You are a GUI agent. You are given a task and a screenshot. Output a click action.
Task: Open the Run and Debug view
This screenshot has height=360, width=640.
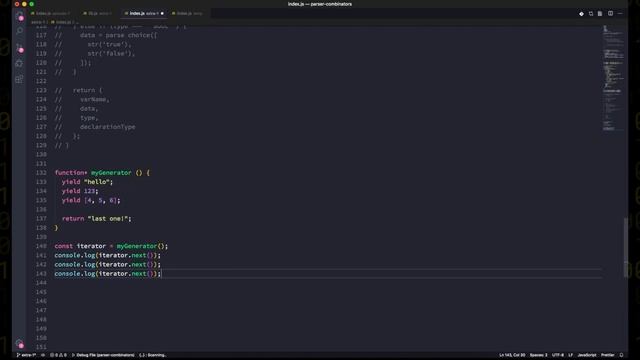20,63
